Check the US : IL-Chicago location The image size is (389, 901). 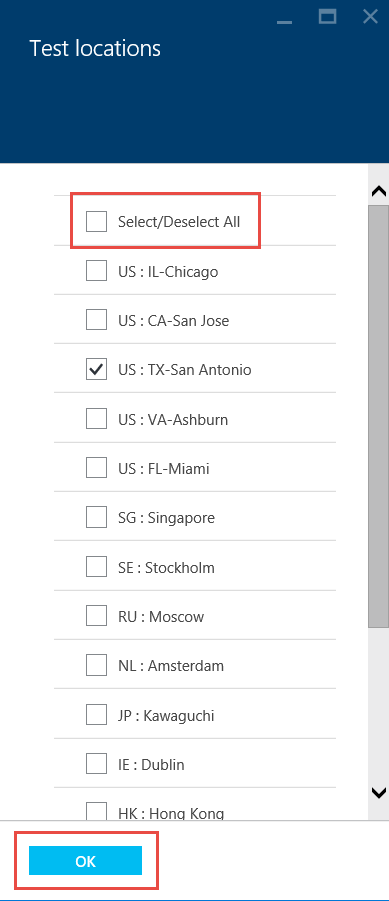[x=97, y=271]
